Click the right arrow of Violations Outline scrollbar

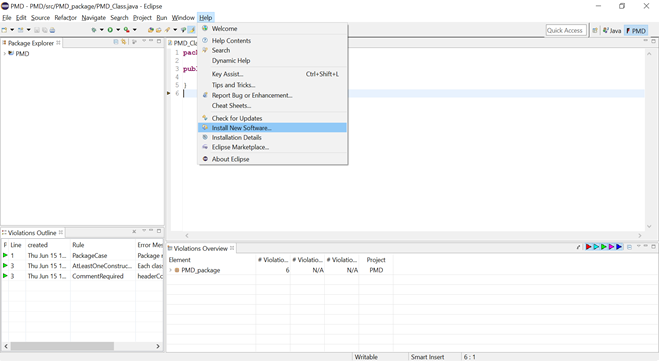[158, 346]
